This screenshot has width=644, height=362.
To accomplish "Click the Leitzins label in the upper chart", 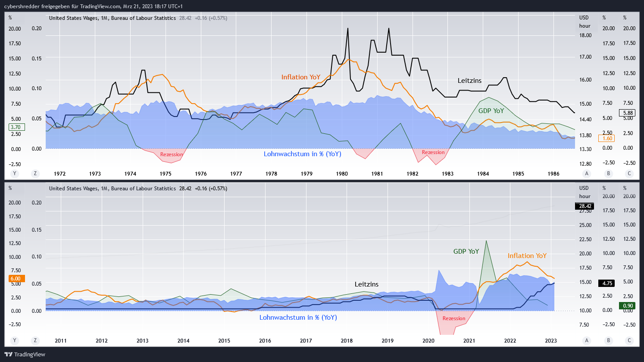I will [469, 81].
